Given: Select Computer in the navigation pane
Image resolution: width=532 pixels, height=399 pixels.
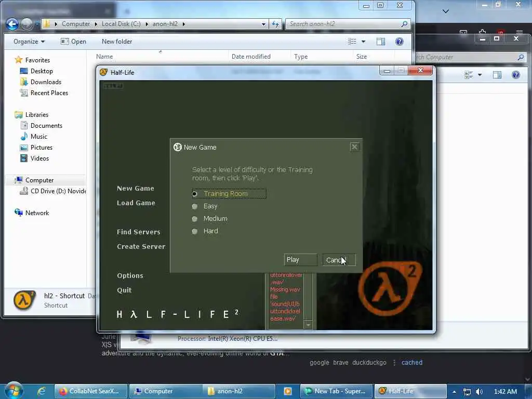Looking at the screenshot, I should pyautogui.click(x=34, y=180).
